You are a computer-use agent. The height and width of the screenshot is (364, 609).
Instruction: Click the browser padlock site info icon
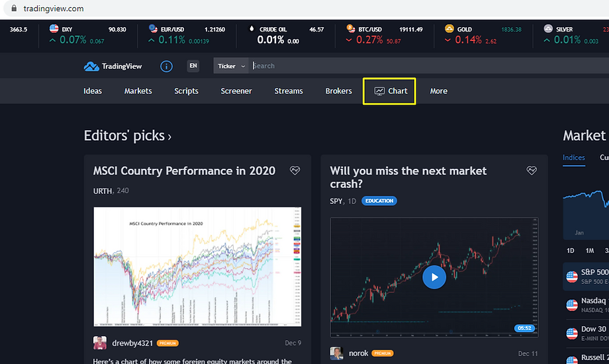(x=14, y=8)
